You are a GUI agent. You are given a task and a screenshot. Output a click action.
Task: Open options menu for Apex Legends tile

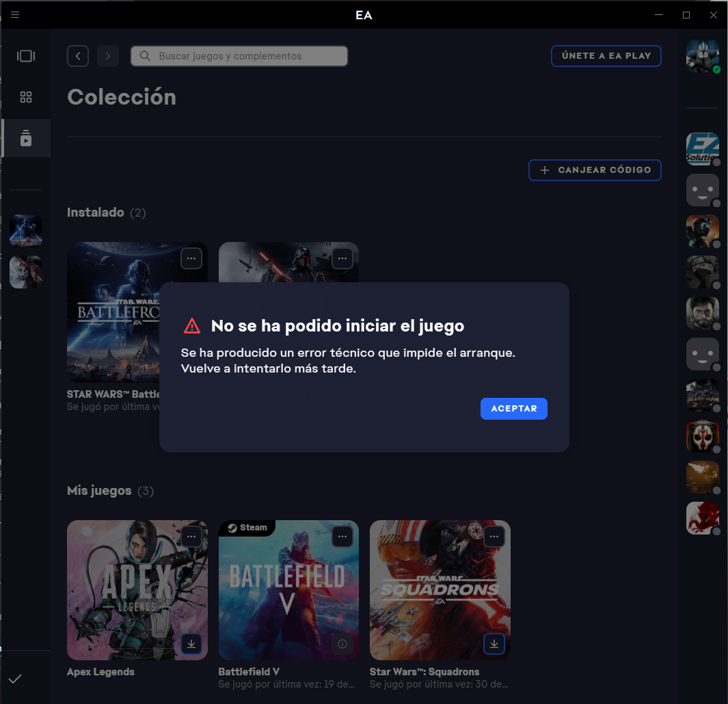point(191,537)
